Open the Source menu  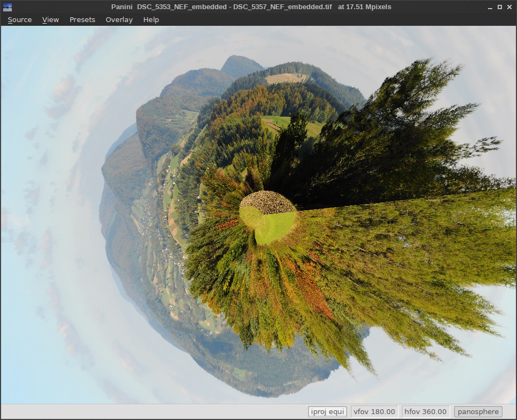coord(20,20)
